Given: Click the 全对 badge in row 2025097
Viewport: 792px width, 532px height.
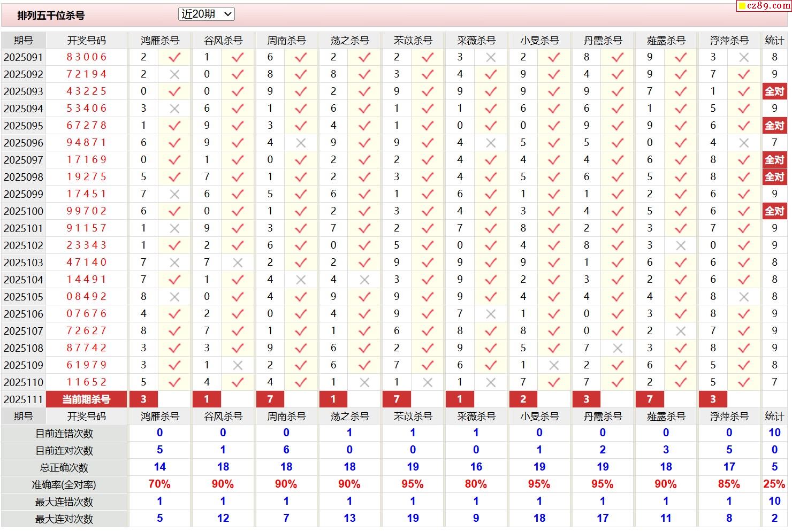Looking at the screenshot, I should (x=774, y=160).
